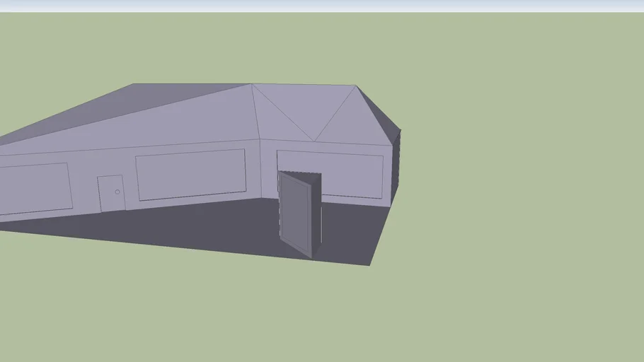Select the round doorknob on the small door
Image resolution: width=644 pixels, height=362 pixels.
pos(117,192)
